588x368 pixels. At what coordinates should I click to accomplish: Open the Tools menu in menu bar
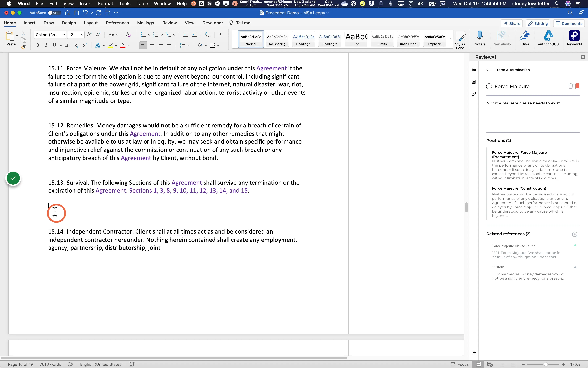tap(125, 4)
